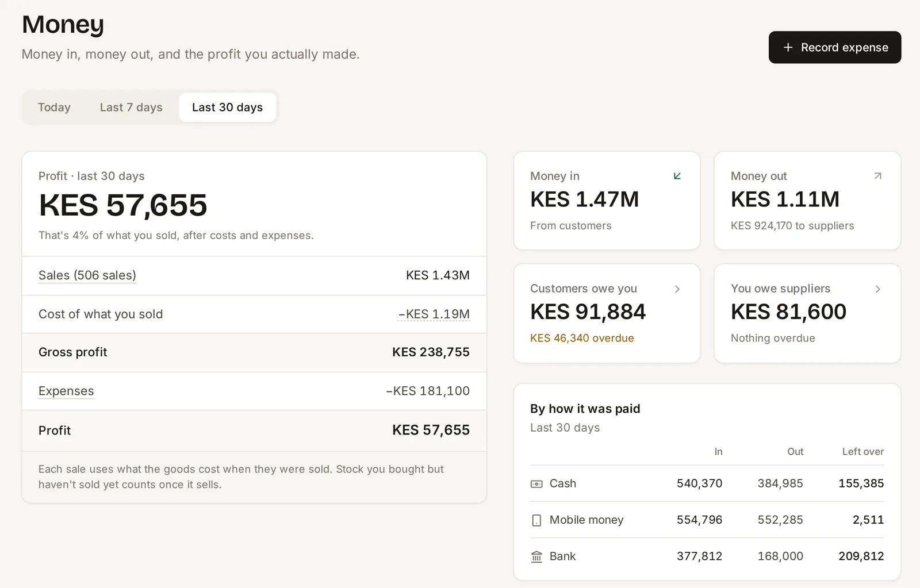Click the Gross profit label
This screenshot has height=588, width=920.
pos(73,352)
